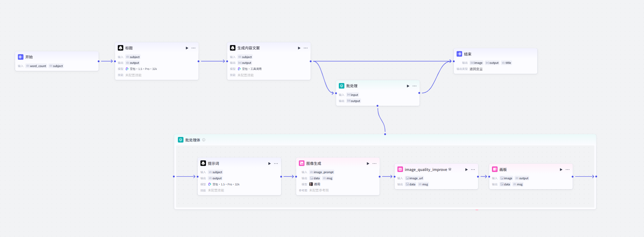Click the image_quality_improve node icon

[400, 170]
